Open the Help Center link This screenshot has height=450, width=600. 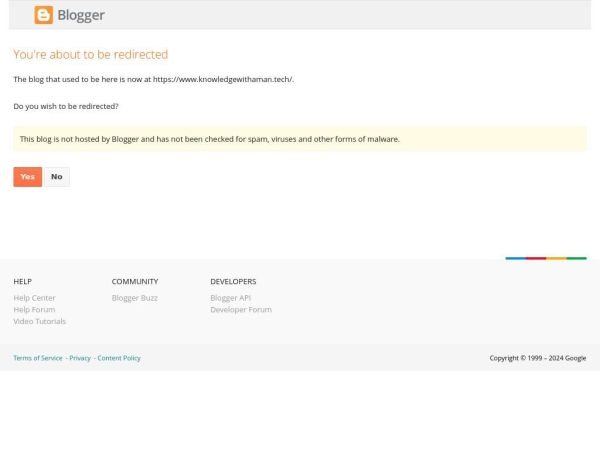click(x=34, y=298)
